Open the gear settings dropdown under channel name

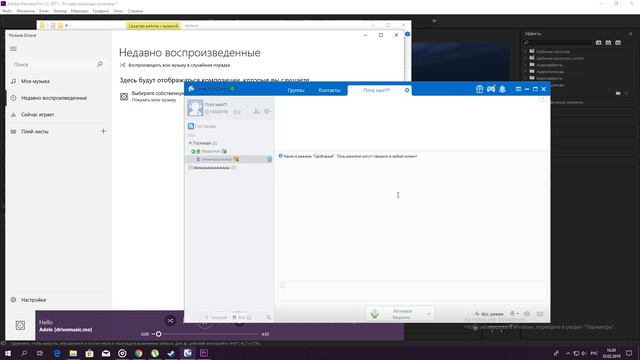267,111
